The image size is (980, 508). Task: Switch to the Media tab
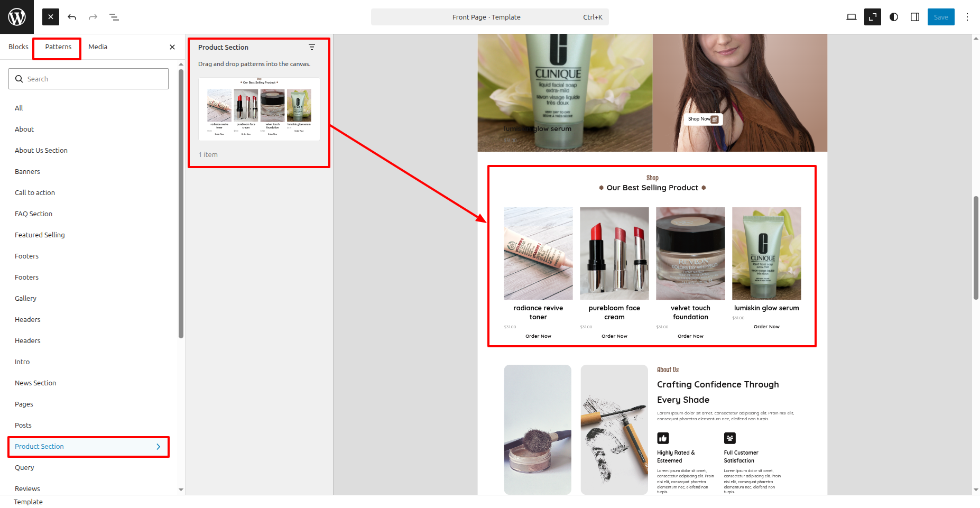98,47
